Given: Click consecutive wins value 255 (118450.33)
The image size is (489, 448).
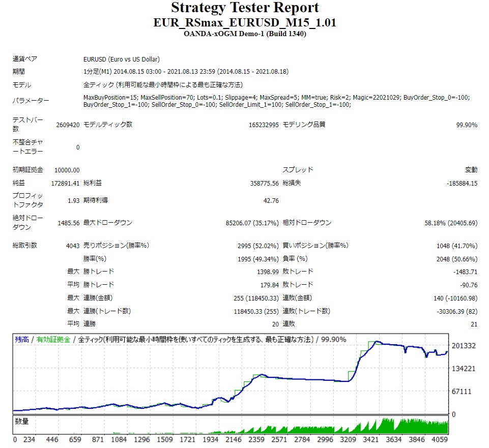Looking at the screenshot, I should (256, 298).
